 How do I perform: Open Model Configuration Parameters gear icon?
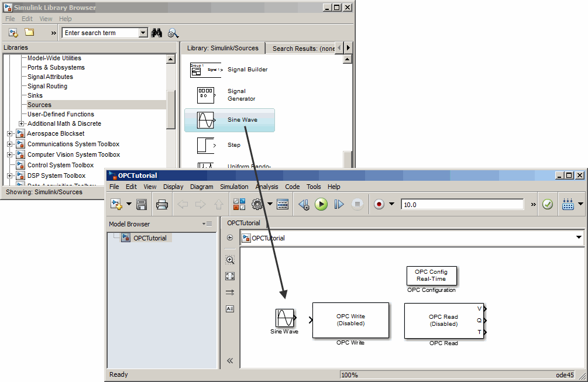[x=257, y=204]
